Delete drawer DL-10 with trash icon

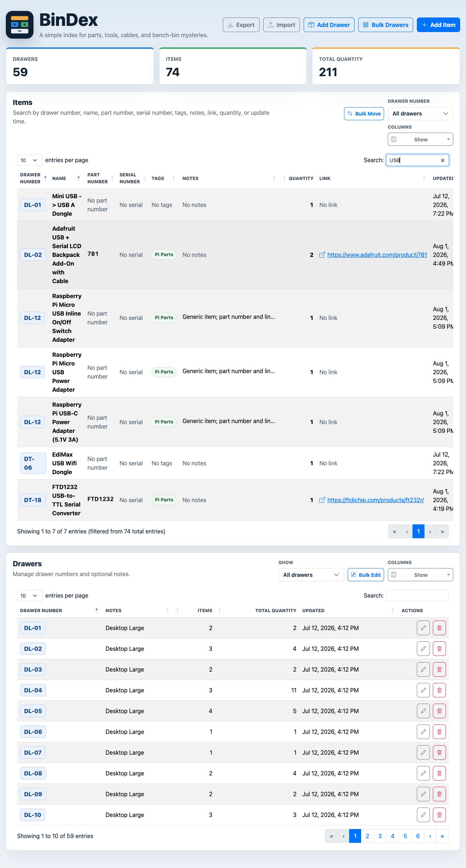click(x=439, y=815)
